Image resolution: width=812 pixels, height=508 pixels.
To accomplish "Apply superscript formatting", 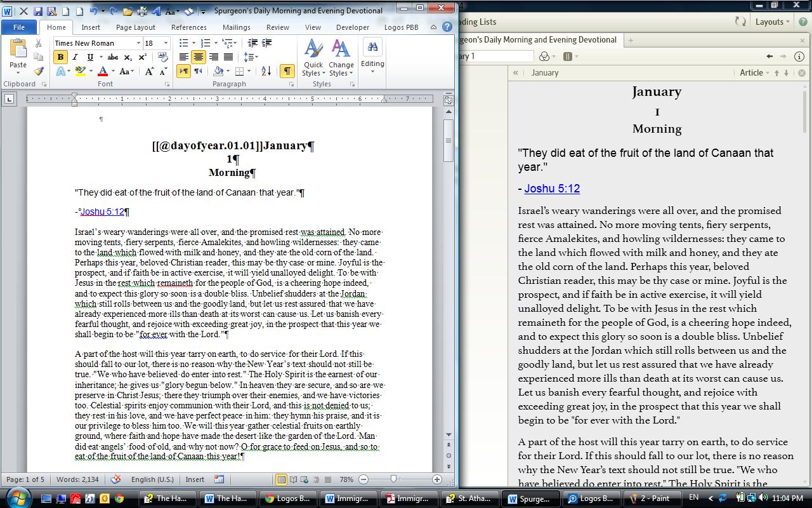I will tap(142, 57).
